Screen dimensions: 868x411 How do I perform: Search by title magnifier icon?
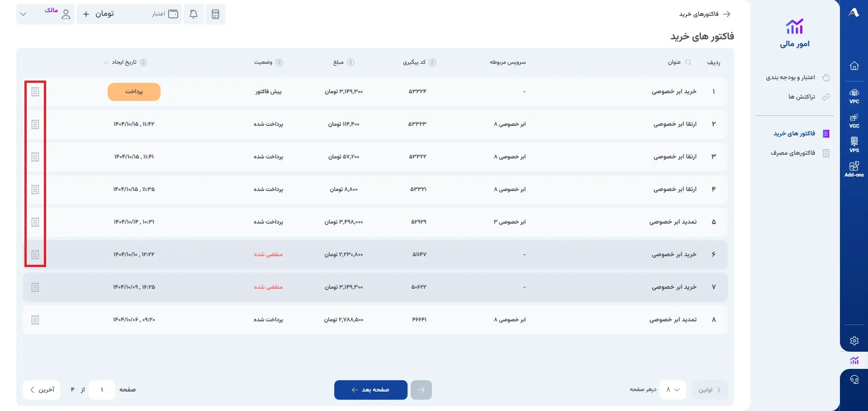pyautogui.click(x=688, y=62)
